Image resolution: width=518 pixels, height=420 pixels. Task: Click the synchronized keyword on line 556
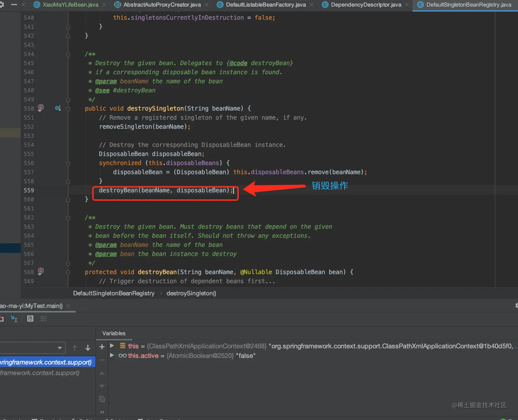click(120, 163)
